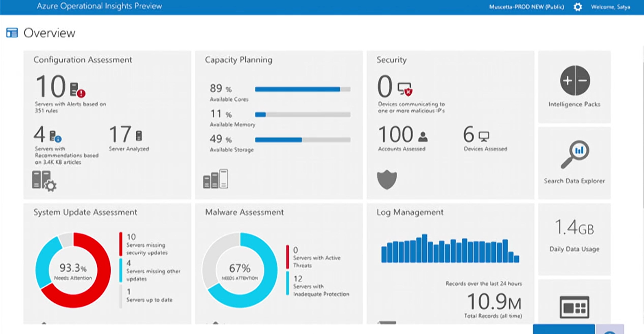Click the server alert icon next to 10
This screenshot has width=644, height=334.
pyautogui.click(x=77, y=90)
